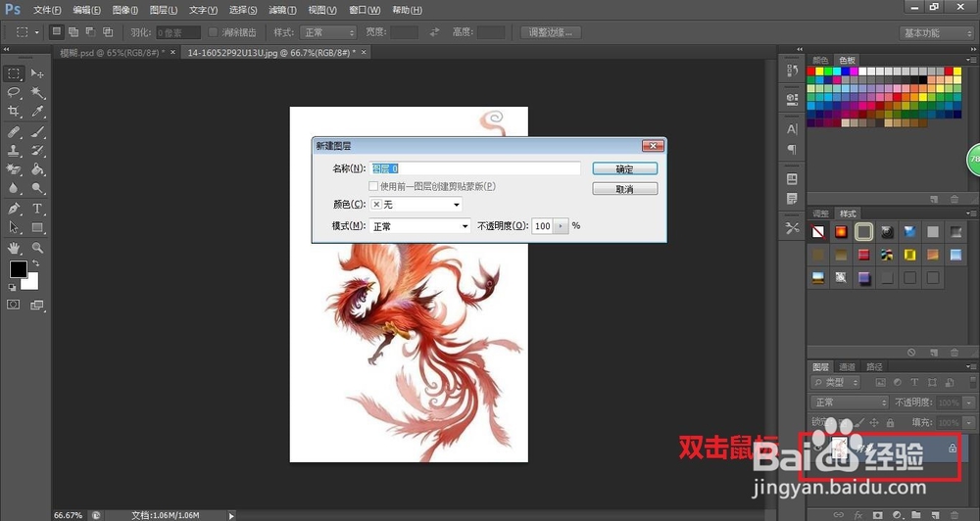Toggle lock position icon in Layers panel
The image size is (980, 521).
pos(874,423)
